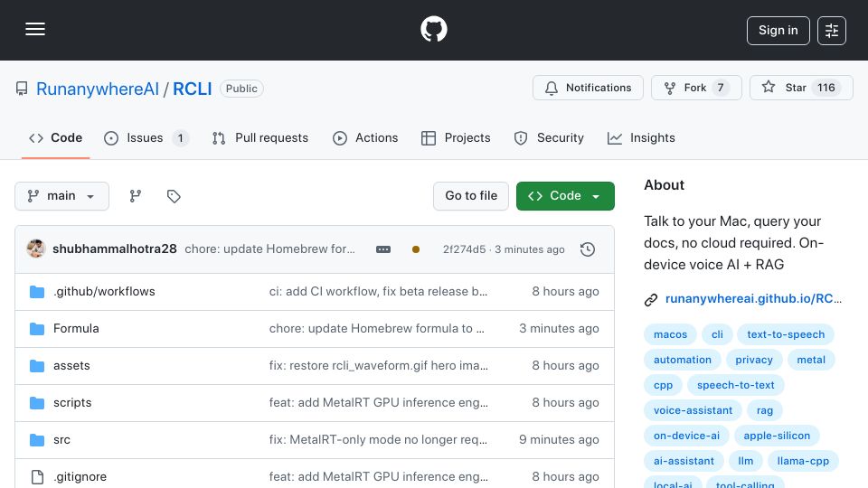Click the folder icon beside scripts
The height and width of the screenshot is (488, 868).
point(37,403)
